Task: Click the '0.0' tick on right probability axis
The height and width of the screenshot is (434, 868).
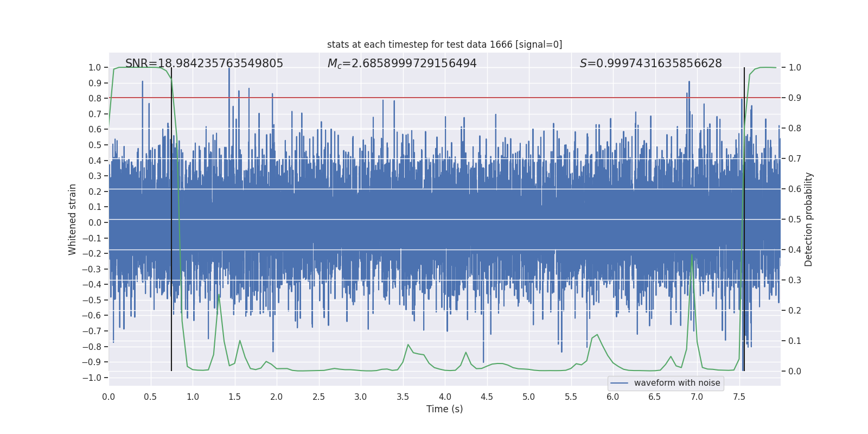Action: (795, 372)
